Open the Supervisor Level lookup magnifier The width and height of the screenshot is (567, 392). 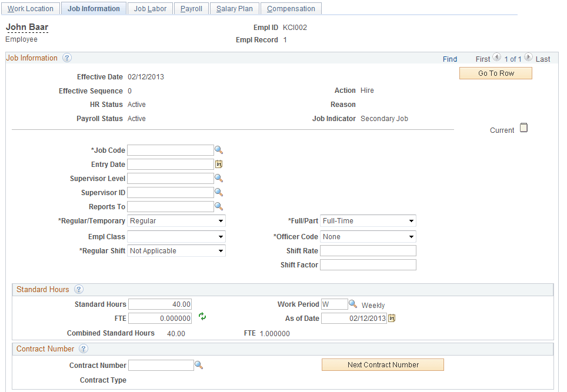click(x=219, y=178)
